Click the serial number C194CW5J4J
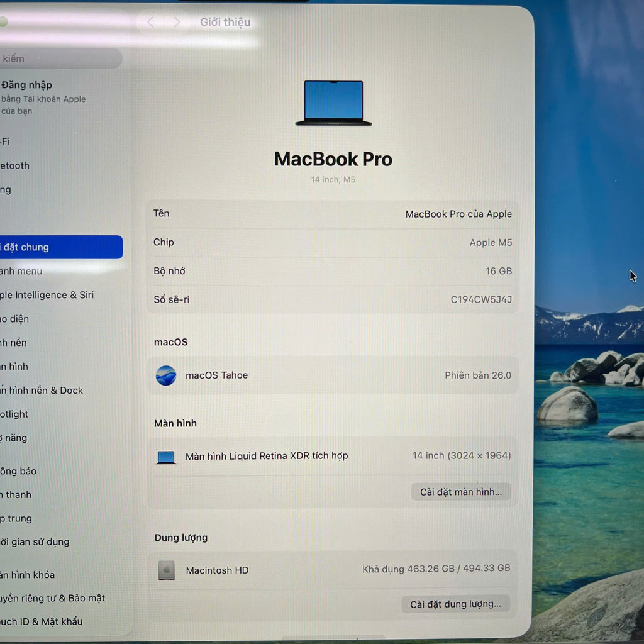The width and height of the screenshot is (644, 644). pyautogui.click(x=481, y=300)
